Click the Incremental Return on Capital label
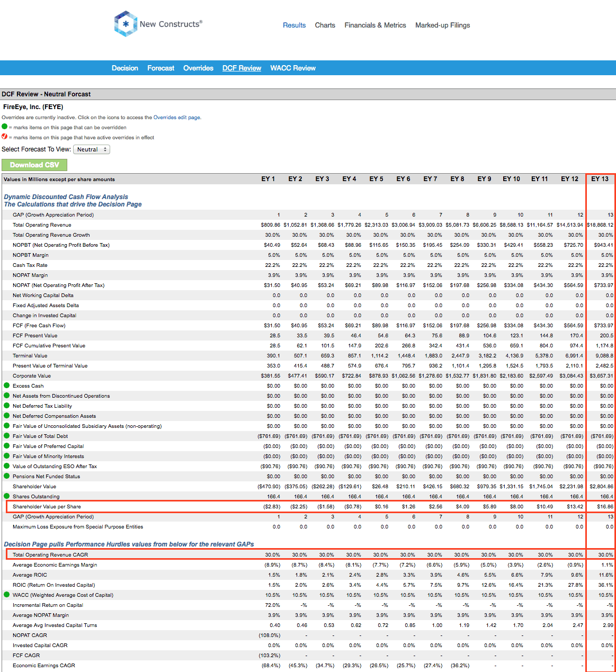This screenshot has width=616, height=672. 48,605
